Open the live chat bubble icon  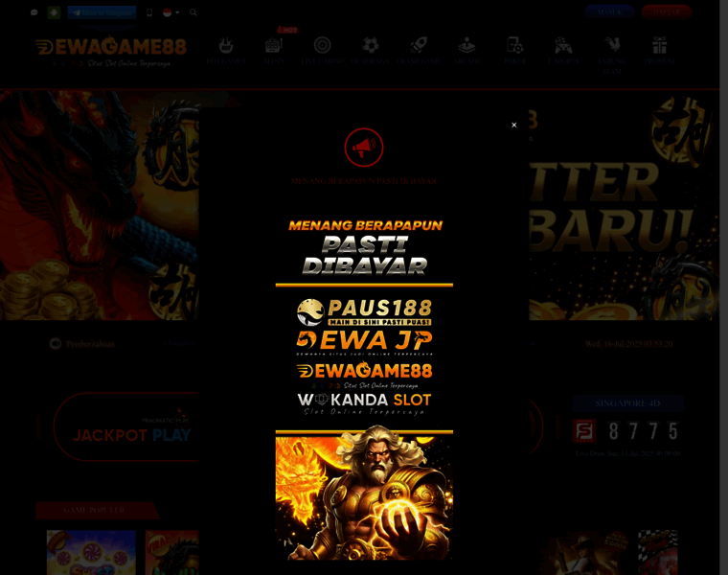34,12
